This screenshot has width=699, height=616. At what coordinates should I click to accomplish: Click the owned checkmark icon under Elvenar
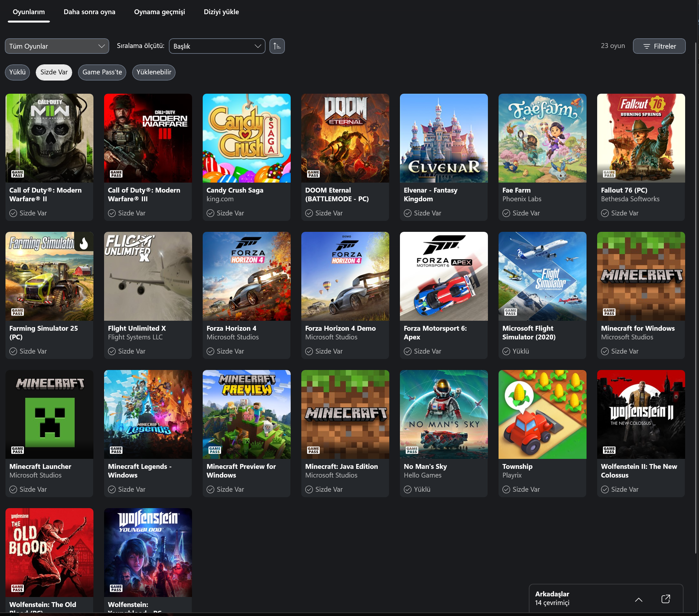coord(408,213)
